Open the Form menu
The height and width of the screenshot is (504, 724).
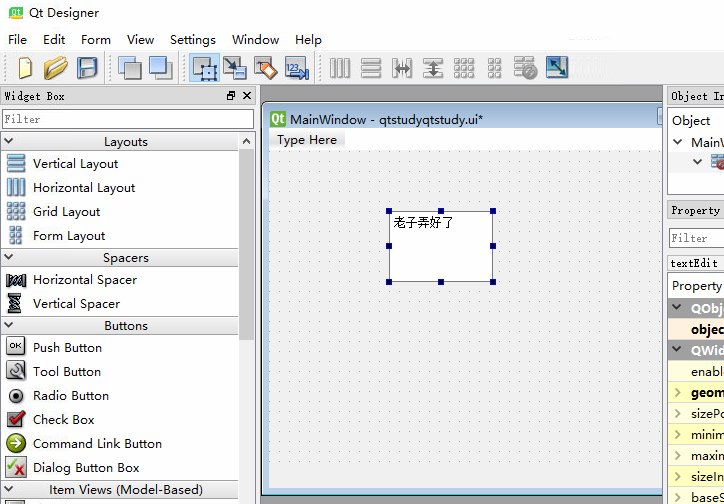click(96, 40)
